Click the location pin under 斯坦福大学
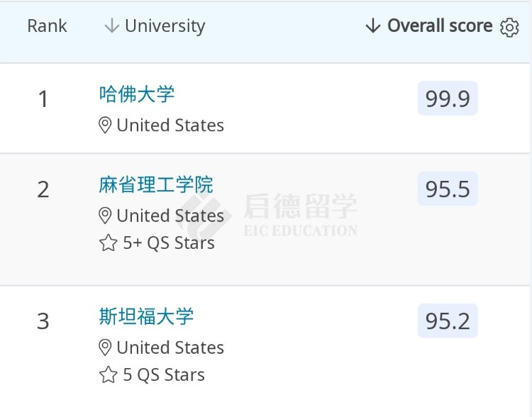 click(x=105, y=347)
